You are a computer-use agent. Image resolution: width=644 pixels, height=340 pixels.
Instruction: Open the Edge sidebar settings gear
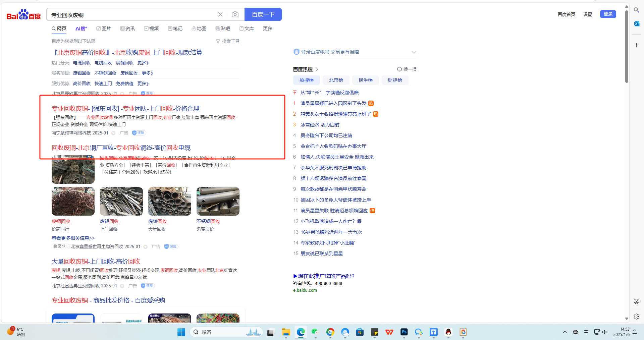click(636, 317)
